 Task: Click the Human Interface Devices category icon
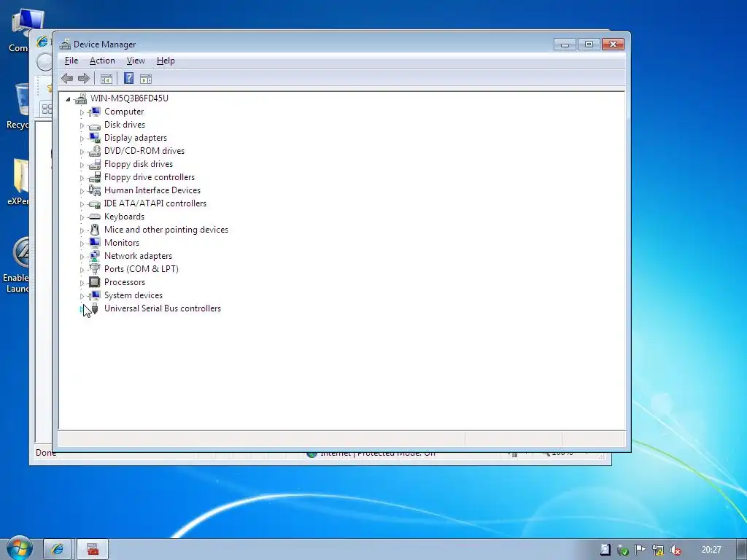94,190
